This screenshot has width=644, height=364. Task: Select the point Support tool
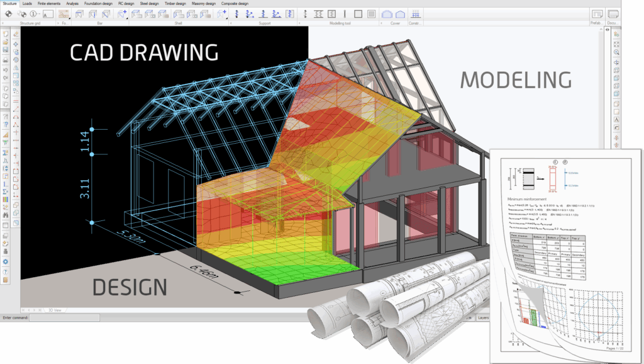click(235, 15)
